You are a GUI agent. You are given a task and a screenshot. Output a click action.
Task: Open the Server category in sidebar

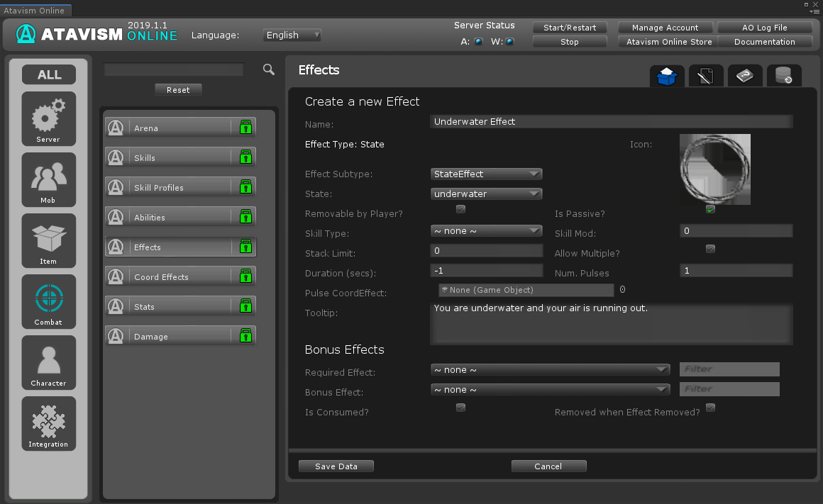[x=48, y=118]
